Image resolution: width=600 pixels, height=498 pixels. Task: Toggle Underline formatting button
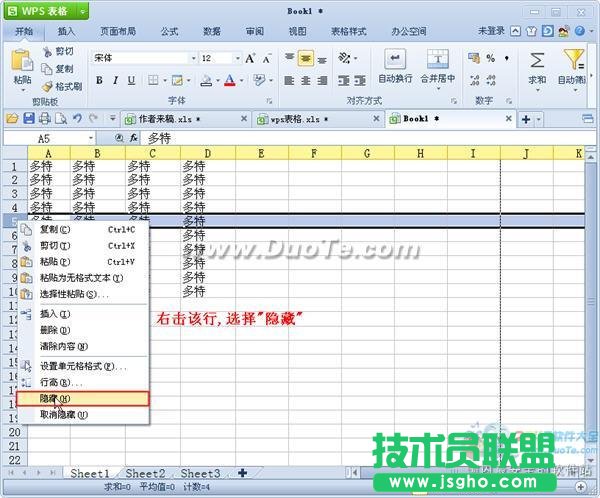131,81
